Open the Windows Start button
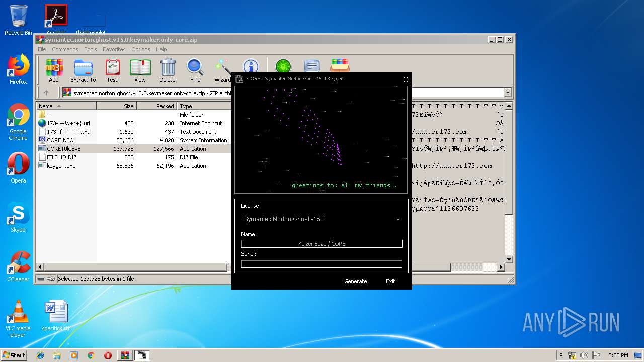Viewport: 644px width, 362px height. pos(14,355)
